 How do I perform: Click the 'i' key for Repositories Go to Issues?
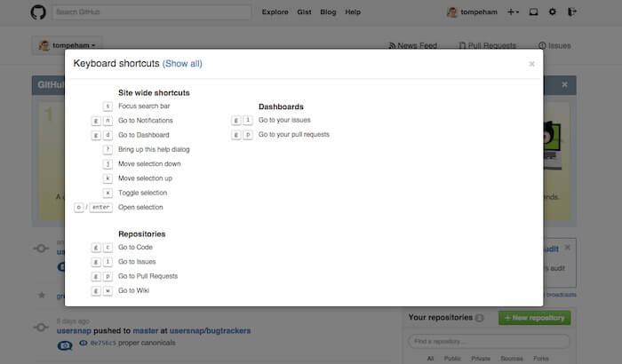pos(108,262)
